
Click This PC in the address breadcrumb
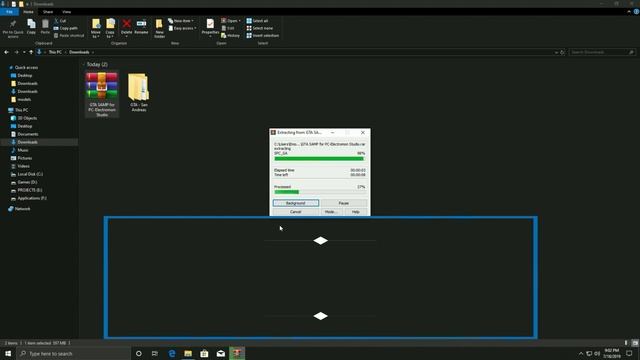[55, 52]
